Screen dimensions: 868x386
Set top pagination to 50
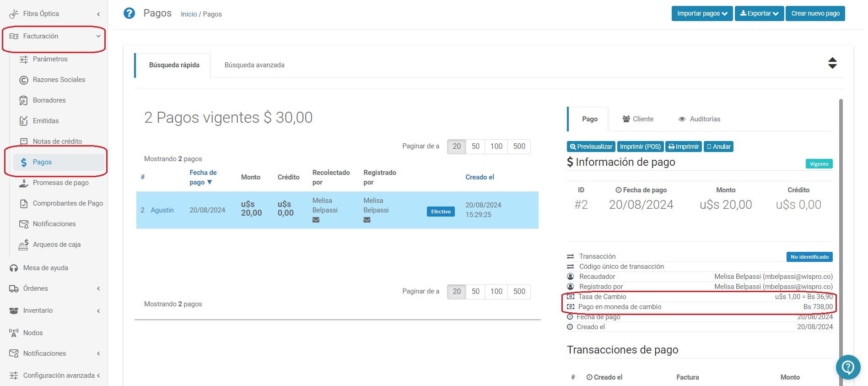[475, 147]
